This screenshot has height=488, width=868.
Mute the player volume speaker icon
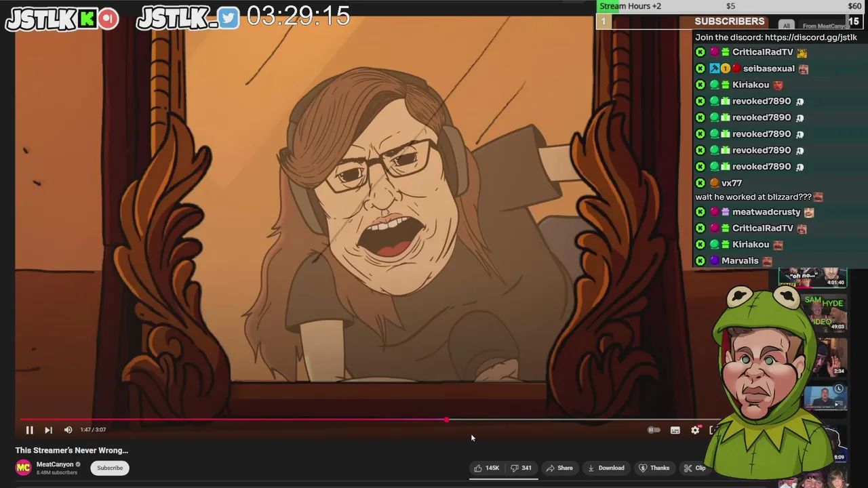68,430
